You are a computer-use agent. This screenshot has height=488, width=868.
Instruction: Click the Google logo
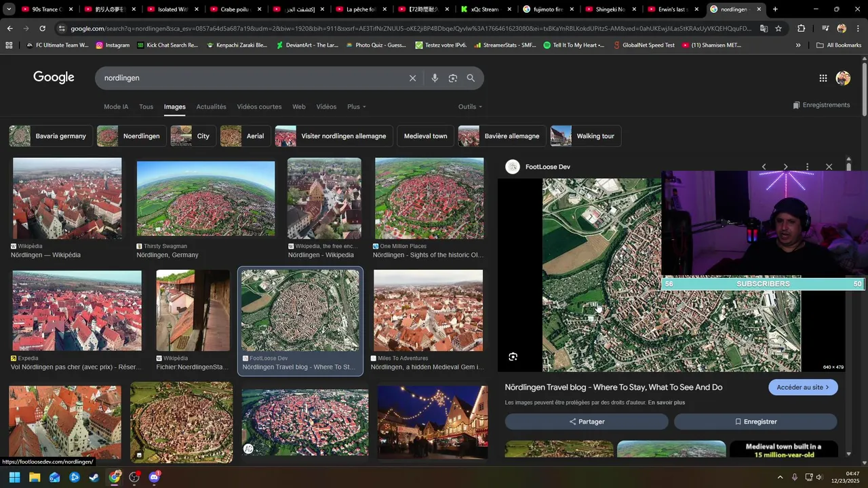pos(54,77)
